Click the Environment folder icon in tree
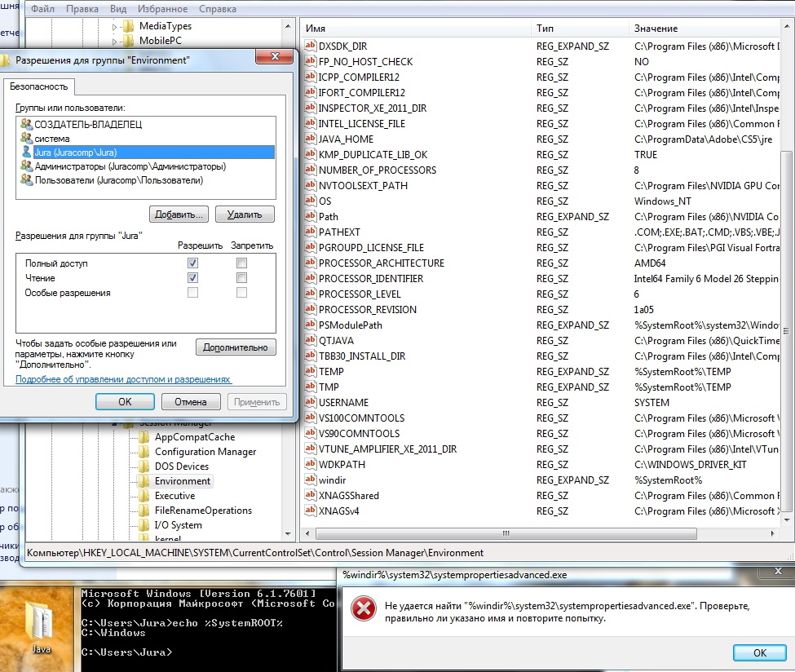The image size is (795, 672). click(x=144, y=481)
